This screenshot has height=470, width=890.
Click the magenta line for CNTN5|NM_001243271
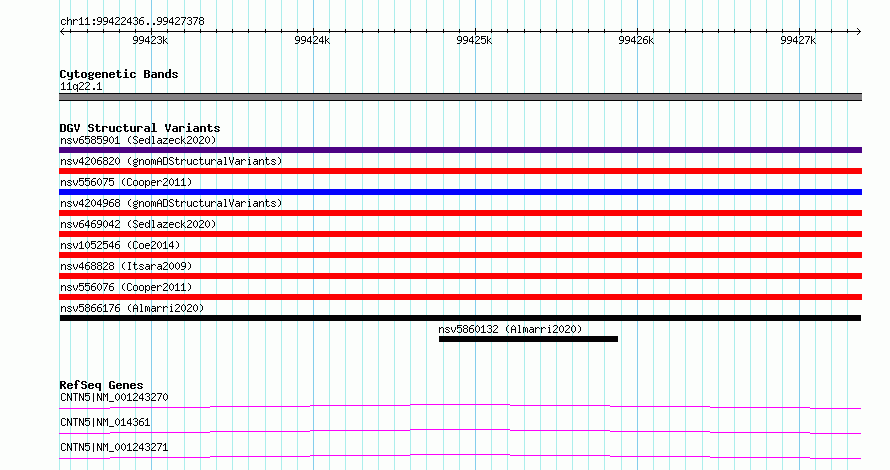click(x=460, y=456)
